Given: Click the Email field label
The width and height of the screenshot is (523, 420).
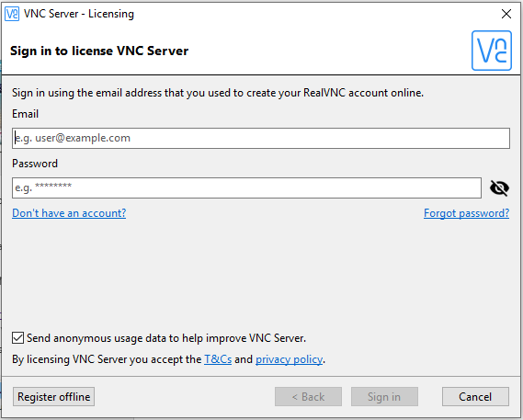Looking at the screenshot, I should [26, 114].
